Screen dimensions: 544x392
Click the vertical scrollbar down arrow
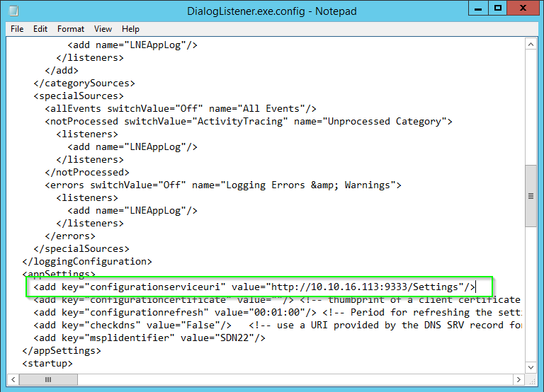(531, 367)
